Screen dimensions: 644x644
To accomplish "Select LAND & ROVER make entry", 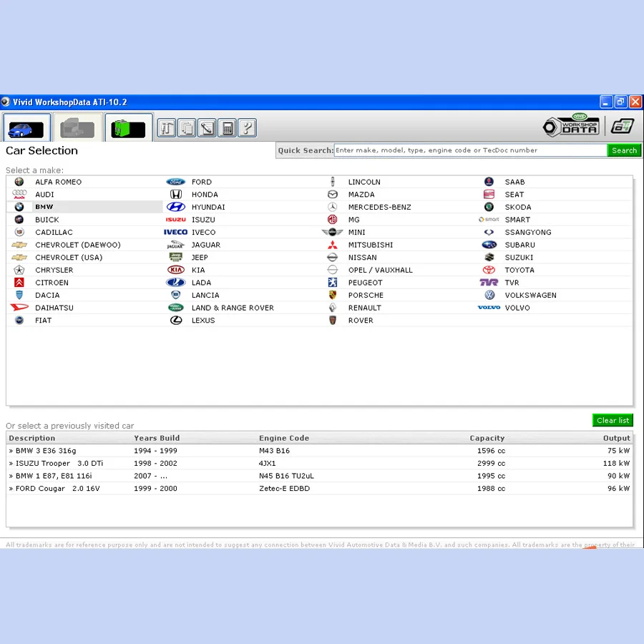I will pyautogui.click(x=233, y=308).
